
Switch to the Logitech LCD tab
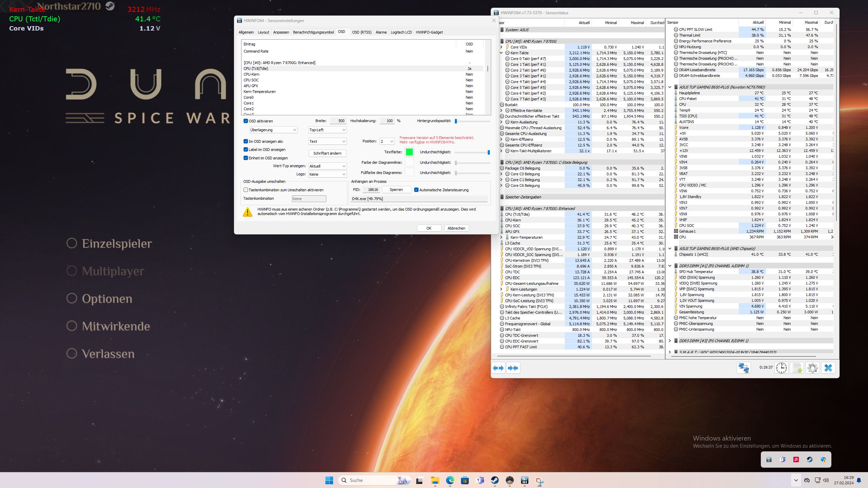coord(401,32)
